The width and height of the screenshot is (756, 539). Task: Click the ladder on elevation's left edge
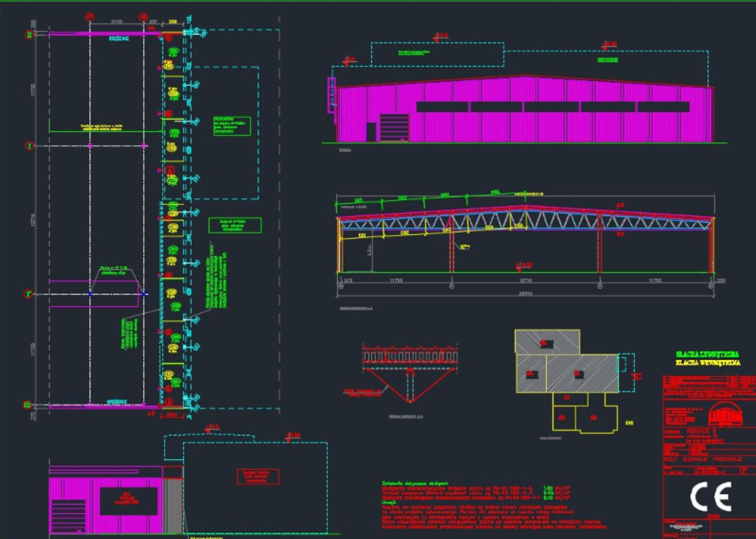[332, 95]
